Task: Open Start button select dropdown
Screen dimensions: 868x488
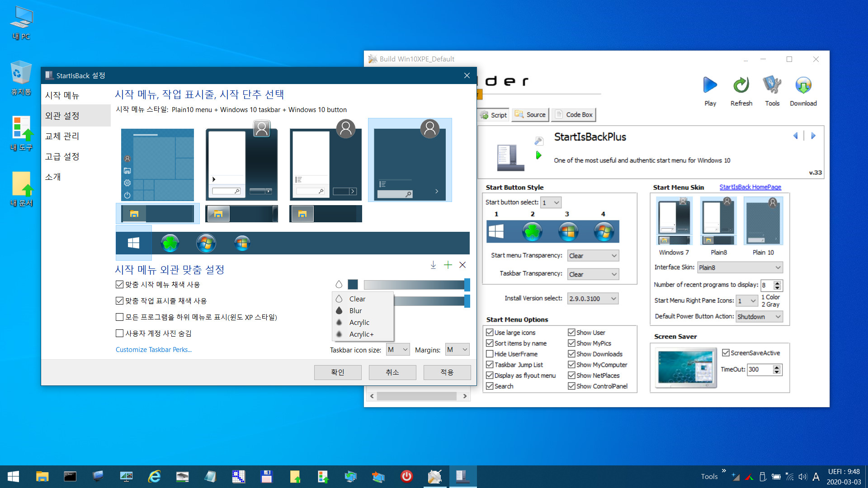Action: pyautogui.click(x=551, y=202)
